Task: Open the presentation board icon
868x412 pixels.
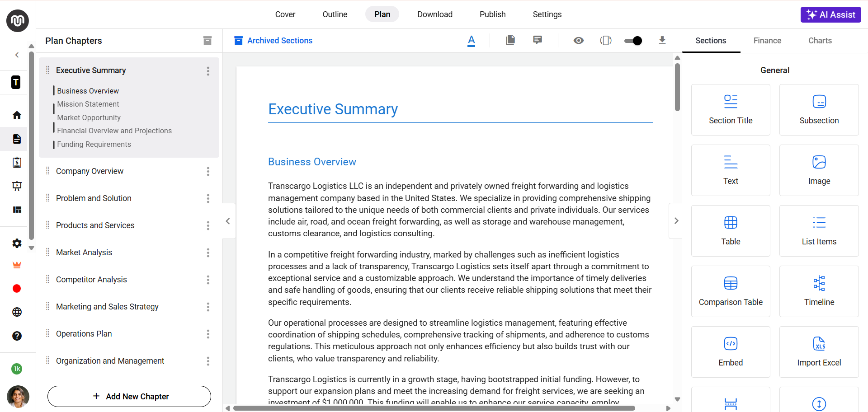Action: point(17,186)
